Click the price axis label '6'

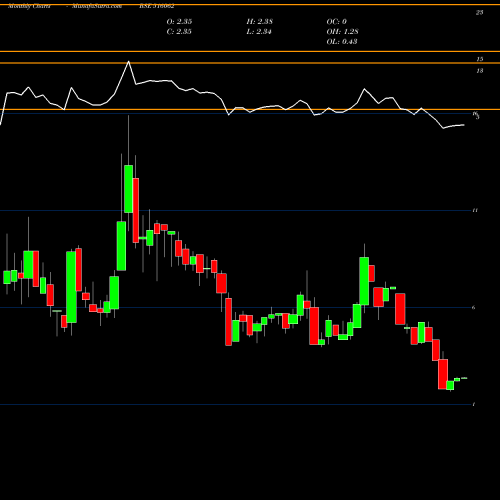pyautogui.click(x=474, y=307)
